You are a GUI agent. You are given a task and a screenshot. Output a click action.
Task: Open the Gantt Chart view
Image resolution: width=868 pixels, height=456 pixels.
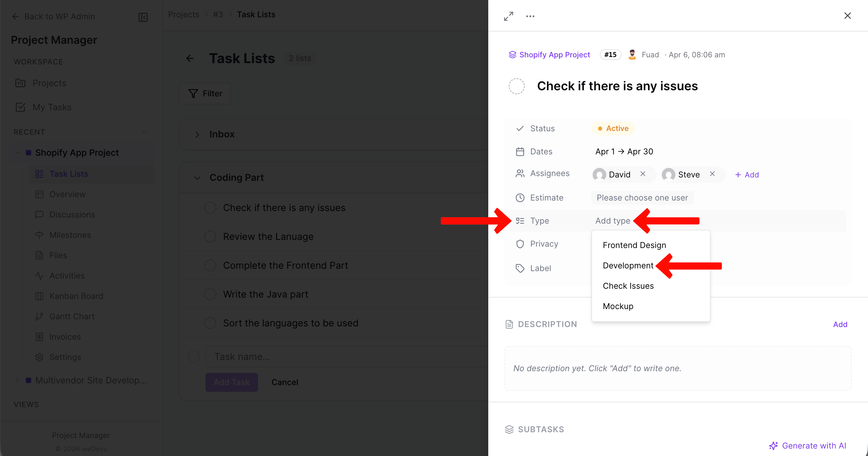pos(72,316)
